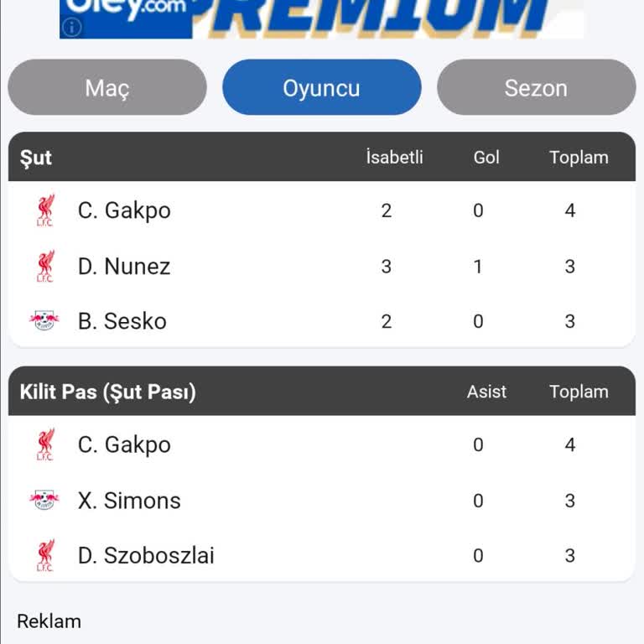The image size is (644, 644).
Task: Click the ad info icon on banner
Action: [x=72, y=27]
